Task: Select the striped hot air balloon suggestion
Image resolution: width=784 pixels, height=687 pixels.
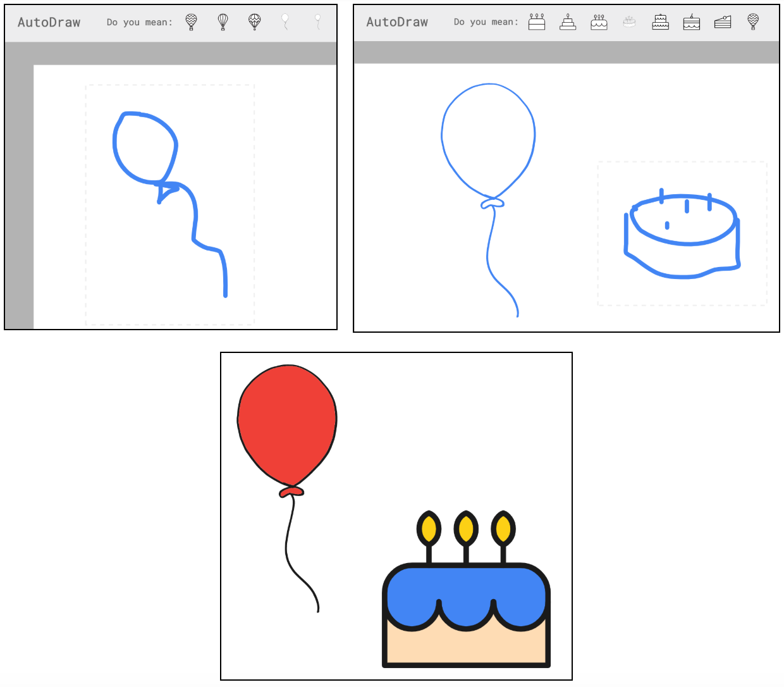Action: point(222,22)
